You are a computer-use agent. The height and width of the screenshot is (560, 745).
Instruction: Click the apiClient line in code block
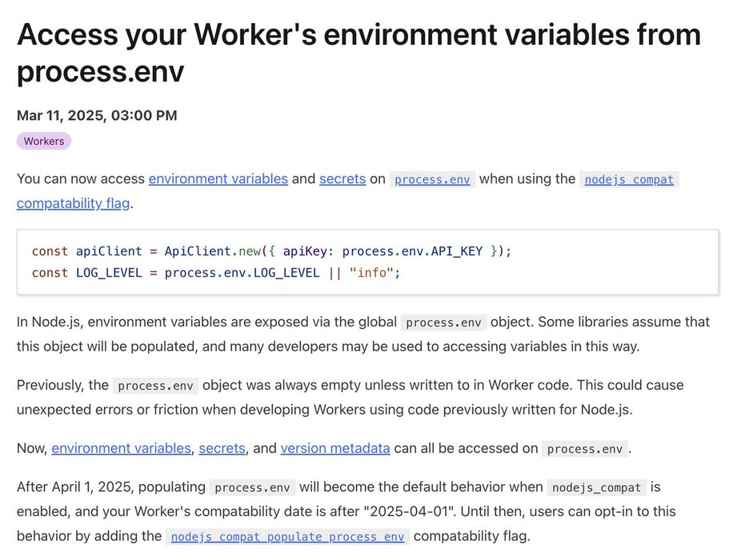tap(271, 251)
